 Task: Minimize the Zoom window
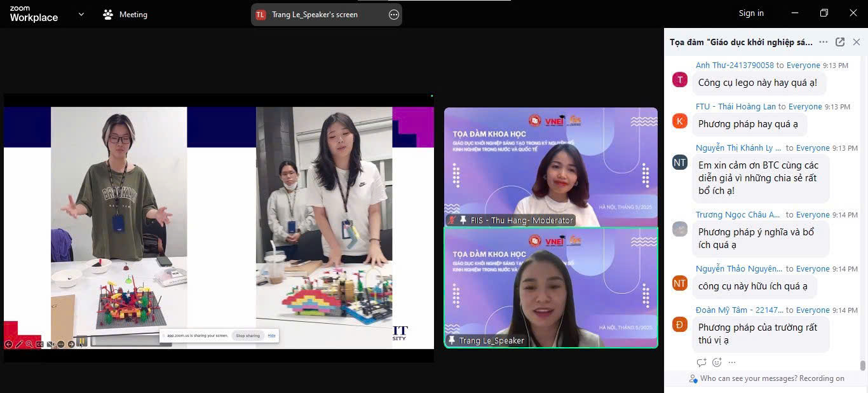point(795,13)
